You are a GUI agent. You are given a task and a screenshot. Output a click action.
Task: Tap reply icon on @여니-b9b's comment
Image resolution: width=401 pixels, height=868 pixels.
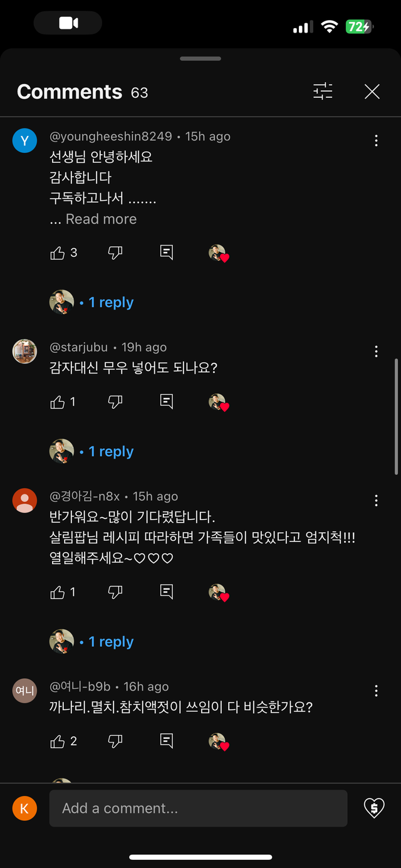(x=167, y=741)
